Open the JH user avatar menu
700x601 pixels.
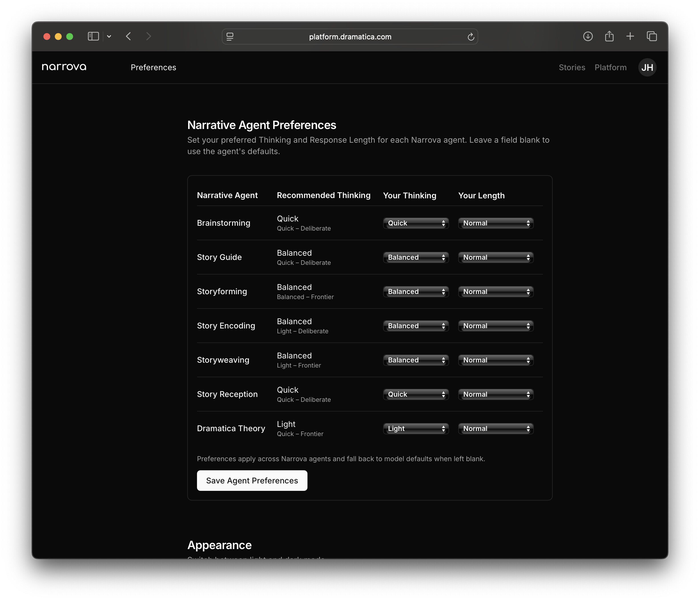[647, 67]
